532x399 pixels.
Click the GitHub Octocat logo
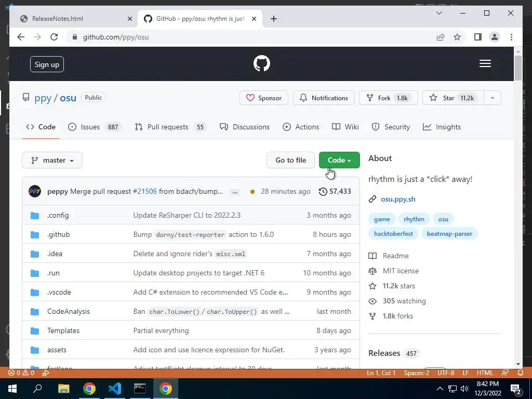coord(262,63)
